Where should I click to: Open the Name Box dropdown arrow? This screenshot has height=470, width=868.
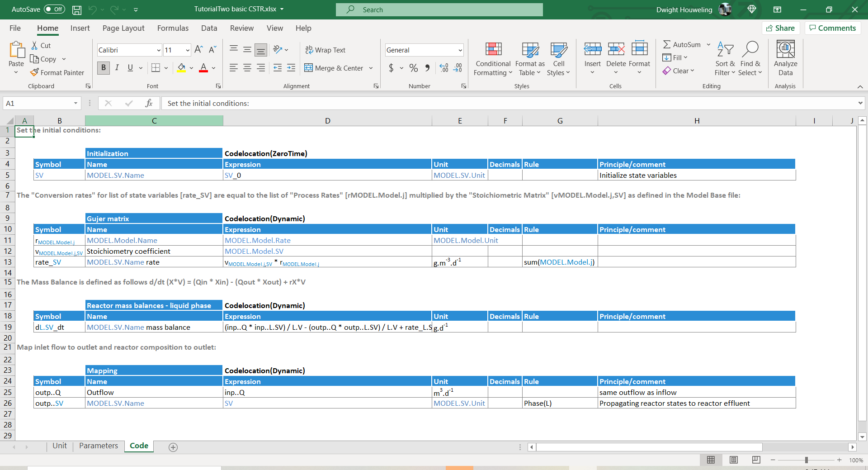(75, 103)
